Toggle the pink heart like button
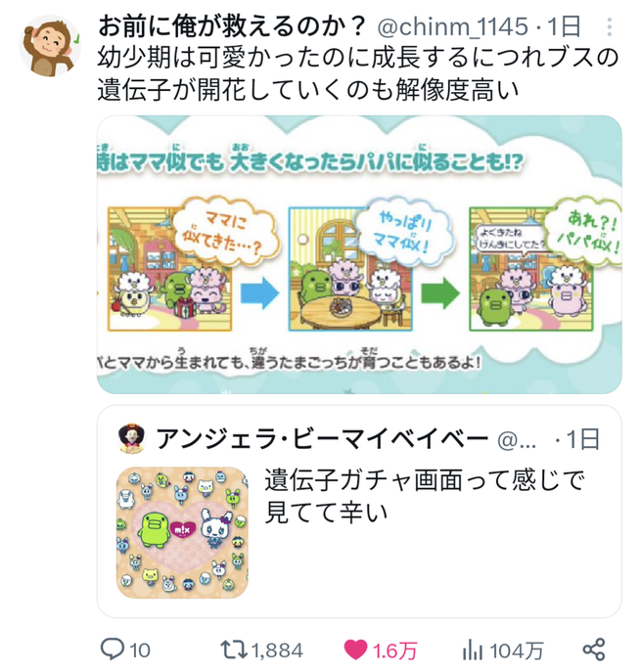Viewport: 641px width, 672px height. tap(355, 650)
